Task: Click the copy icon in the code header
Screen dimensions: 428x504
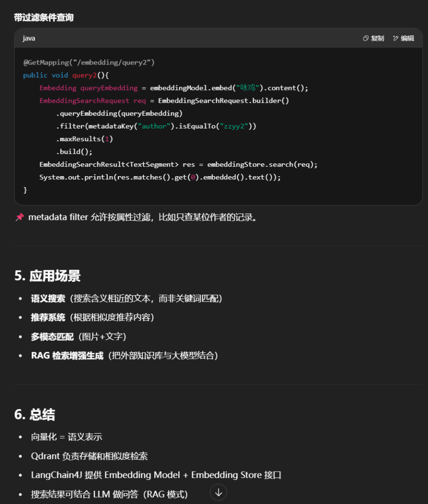Action: (365, 38)
